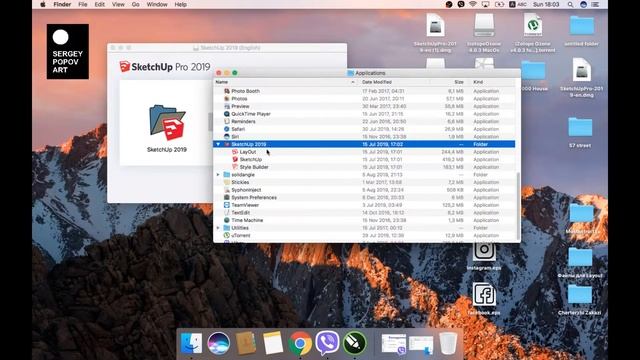Image resolution: width=640 pixels, height=360 pixels.
Task: Sort by the Size column header
Action: coord(447,82)
